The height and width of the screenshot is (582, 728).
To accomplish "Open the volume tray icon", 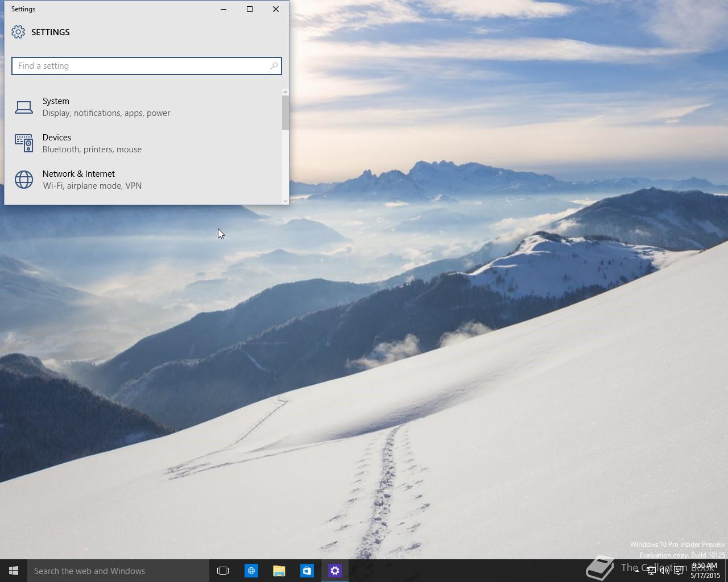I will (664, 571).
